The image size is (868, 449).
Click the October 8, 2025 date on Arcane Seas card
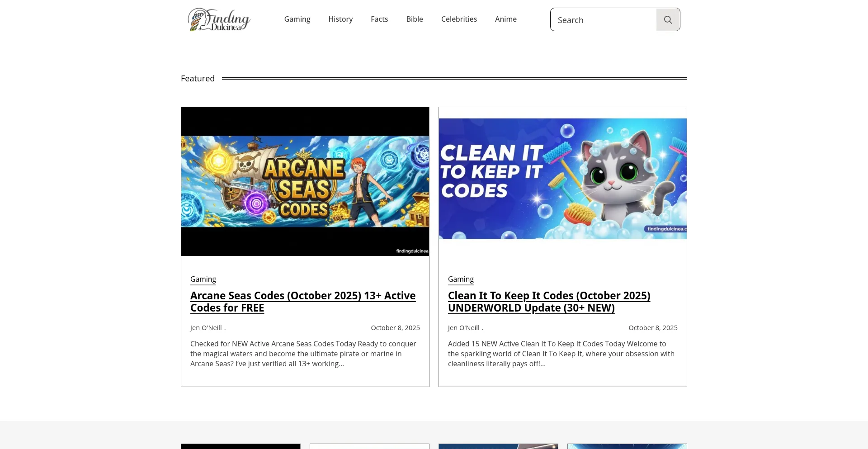click(395, 328)
